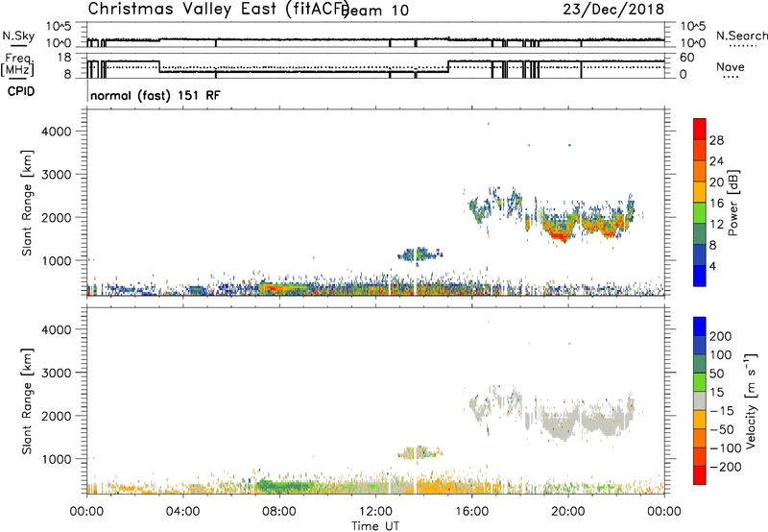The width and height of the screenshot is (768, 532).
Task: Click the velocity panel 'Slant Range [km]' label
Action: [x=27, y=400]
